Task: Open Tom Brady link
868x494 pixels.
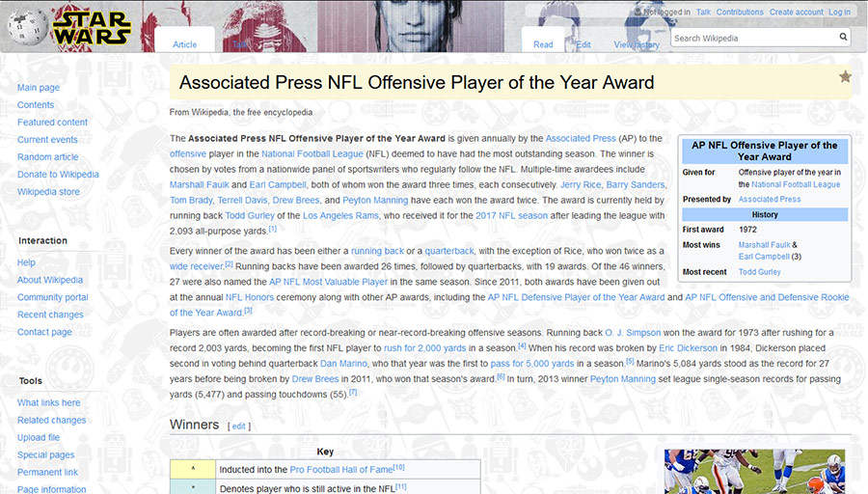Action: (x=191, y=201)
